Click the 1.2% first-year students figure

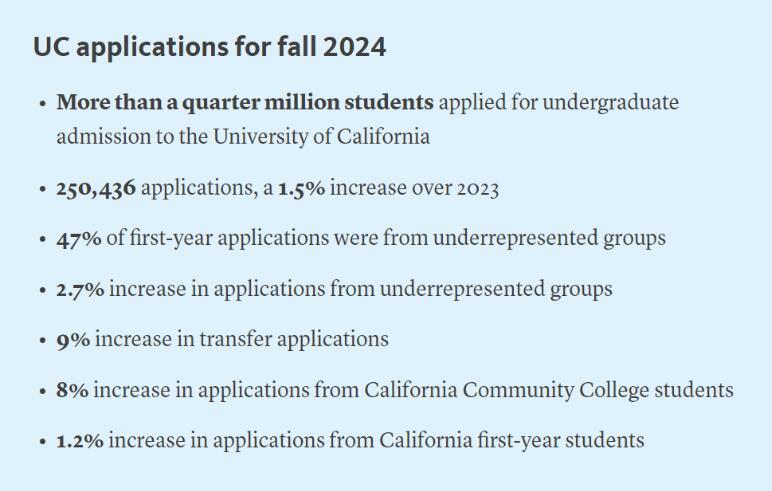(x=80, y=441)
